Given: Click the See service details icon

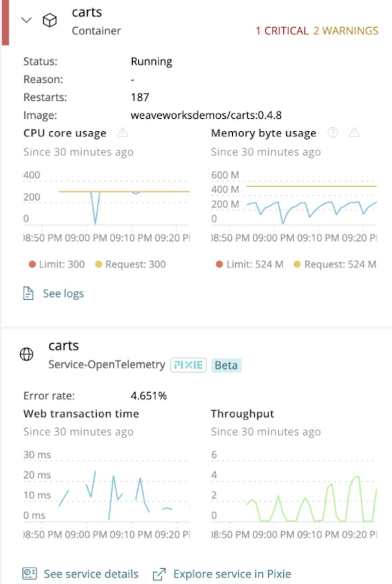Looking at the screenshot, I should tap(29, 574).
